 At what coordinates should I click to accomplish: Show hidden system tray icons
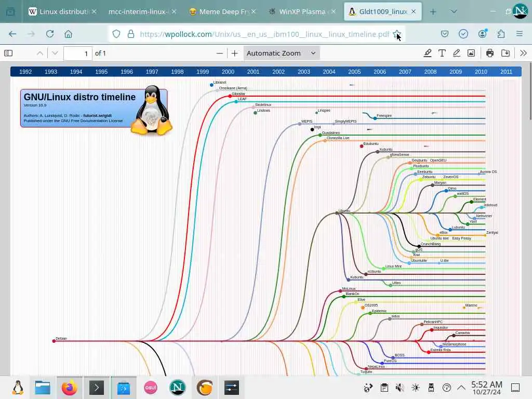click(461, 388)
